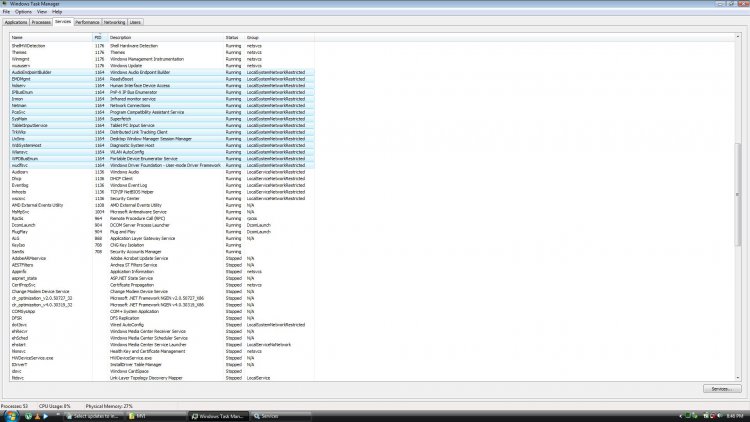Open the File menu
750x422 pixels.
6,11
